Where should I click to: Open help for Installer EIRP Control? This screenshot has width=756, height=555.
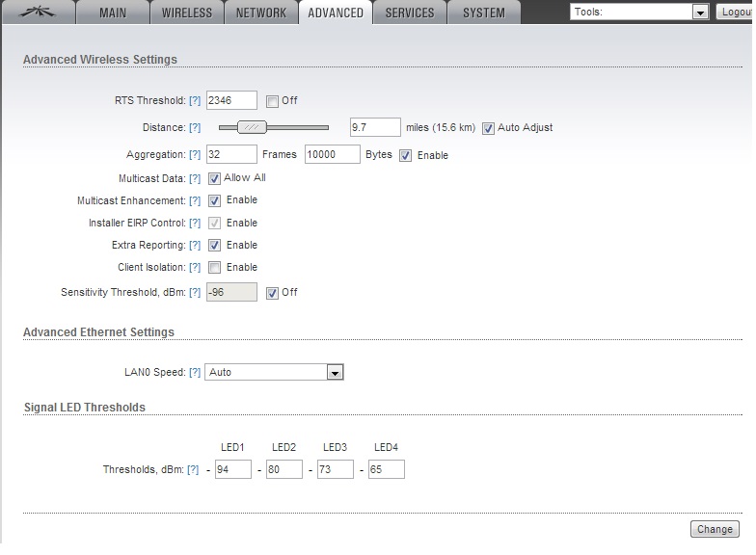[195, 224]
